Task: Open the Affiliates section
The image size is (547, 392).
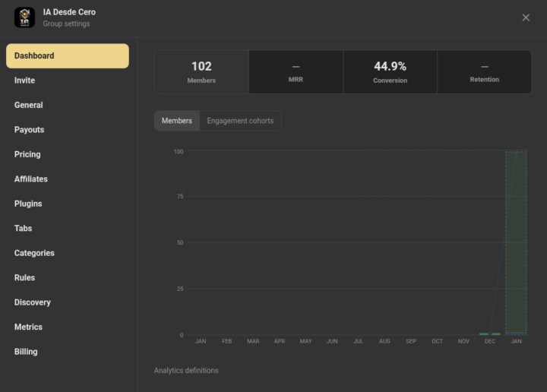Action: (x=31, y=179)
